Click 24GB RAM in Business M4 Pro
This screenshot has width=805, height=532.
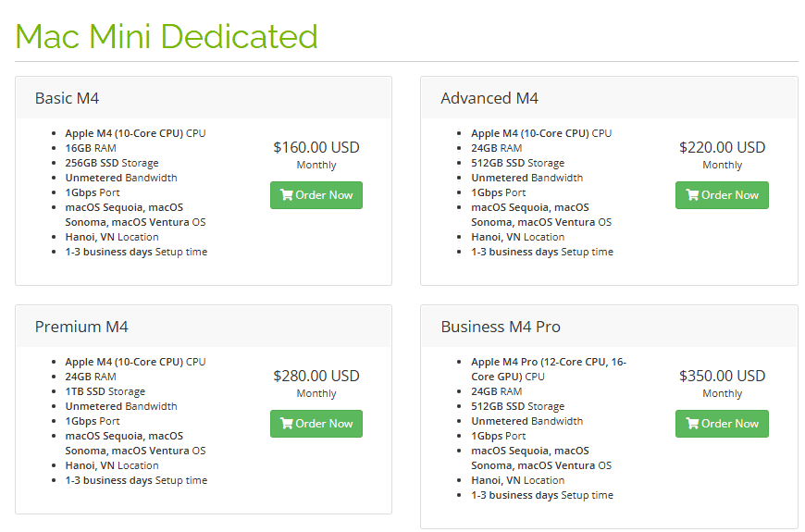pyautogui.click(x=497, y=391)
